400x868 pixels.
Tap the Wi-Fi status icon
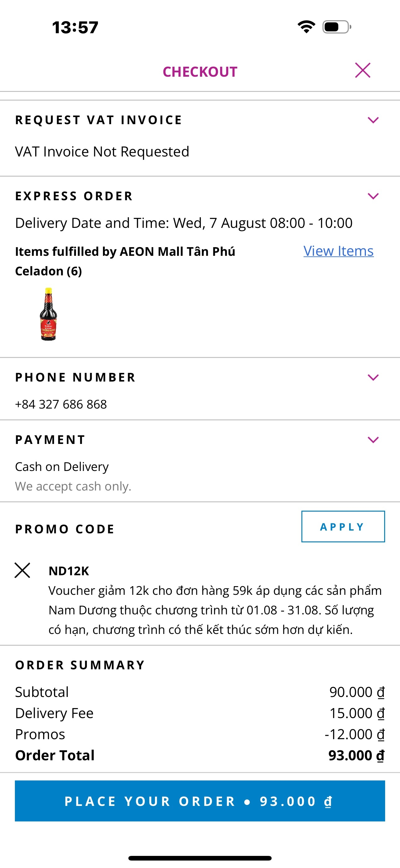(306, 27)
